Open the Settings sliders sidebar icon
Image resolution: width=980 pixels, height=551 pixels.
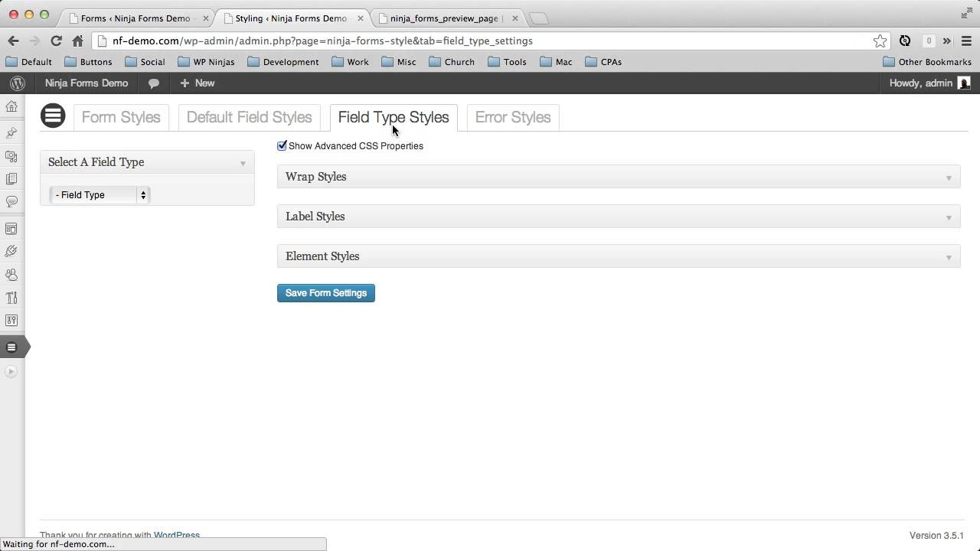point(11,321)
